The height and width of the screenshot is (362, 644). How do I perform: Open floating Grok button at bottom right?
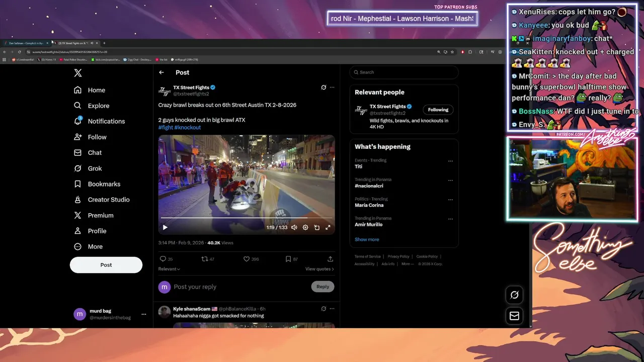point(514,295)
